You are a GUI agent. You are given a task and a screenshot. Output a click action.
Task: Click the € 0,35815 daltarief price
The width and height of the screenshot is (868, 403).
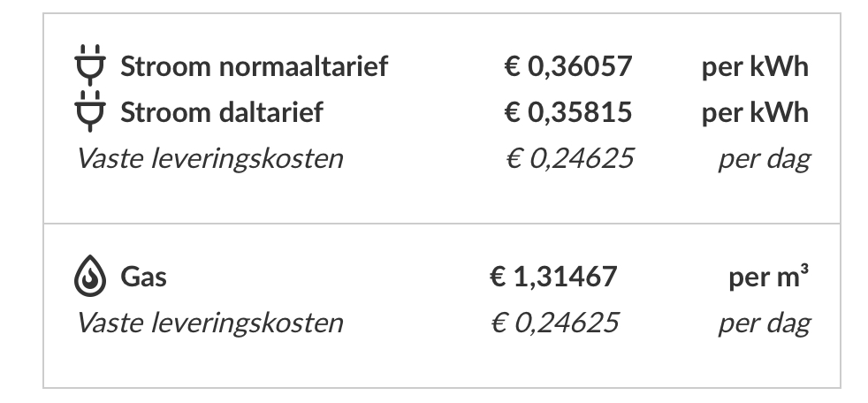(x=568, y=112)
